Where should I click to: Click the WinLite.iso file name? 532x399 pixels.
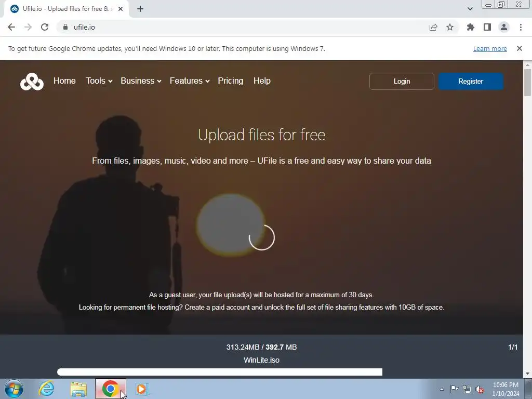click(x=262, y=360)
